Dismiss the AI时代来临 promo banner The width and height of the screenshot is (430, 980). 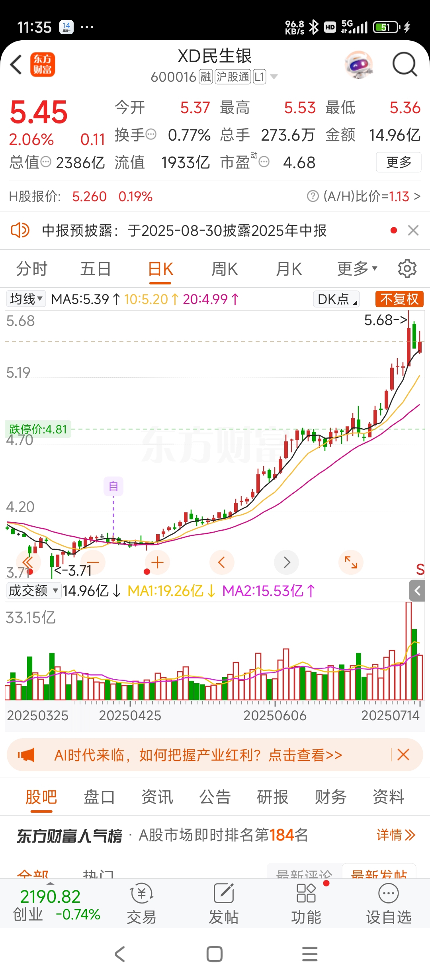(403, 755)
